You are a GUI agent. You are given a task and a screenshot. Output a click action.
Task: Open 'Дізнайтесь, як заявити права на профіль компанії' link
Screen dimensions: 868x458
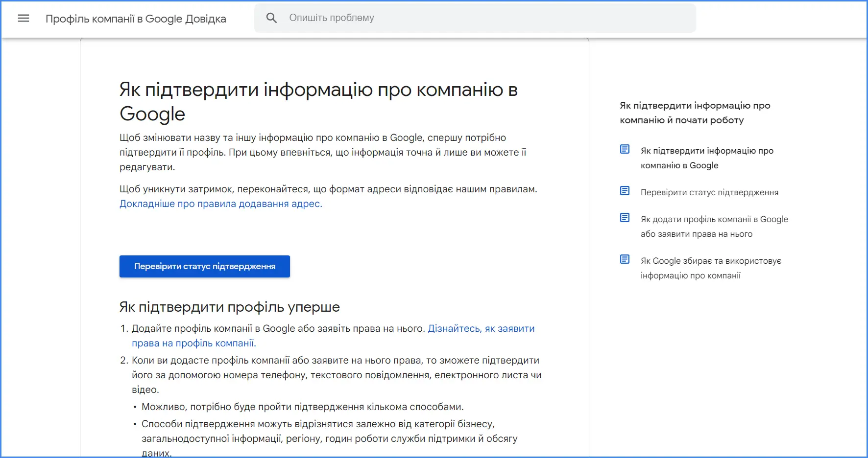click(333, 336)
